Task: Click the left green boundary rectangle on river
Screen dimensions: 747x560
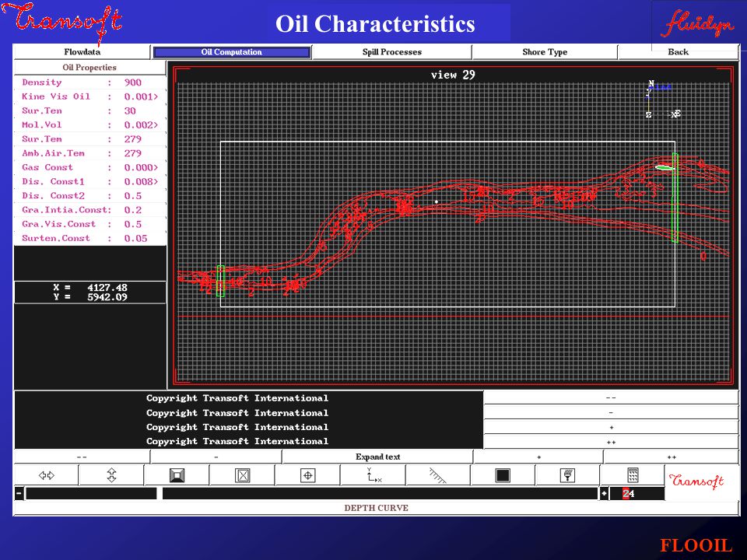Action: pyautogui.click(x=220, y=281)
